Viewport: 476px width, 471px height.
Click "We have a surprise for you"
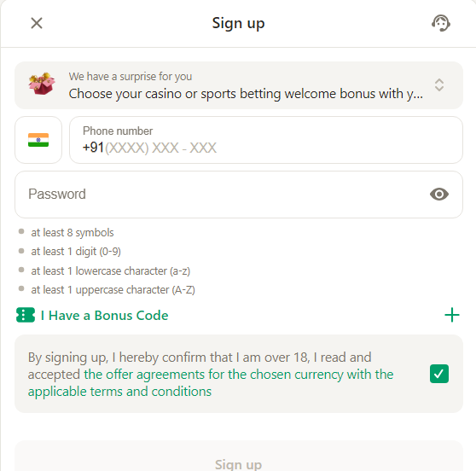131,77
